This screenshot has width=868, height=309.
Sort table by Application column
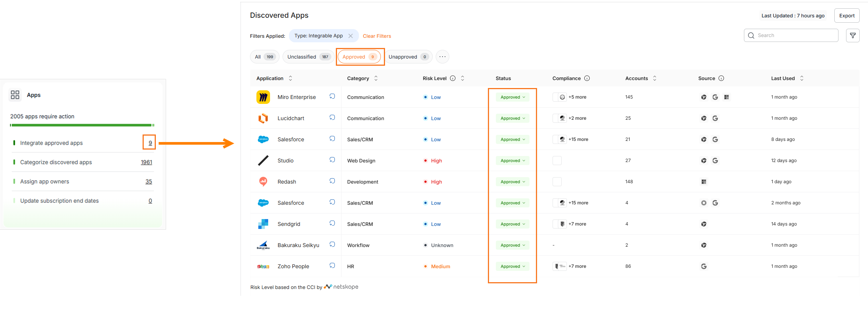(290, 78)
